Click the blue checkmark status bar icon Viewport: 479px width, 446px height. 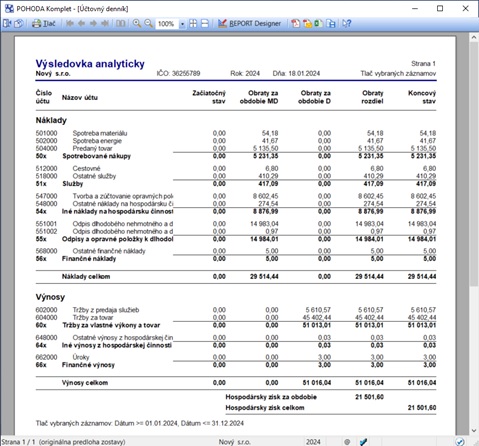[x=363, y=442]
